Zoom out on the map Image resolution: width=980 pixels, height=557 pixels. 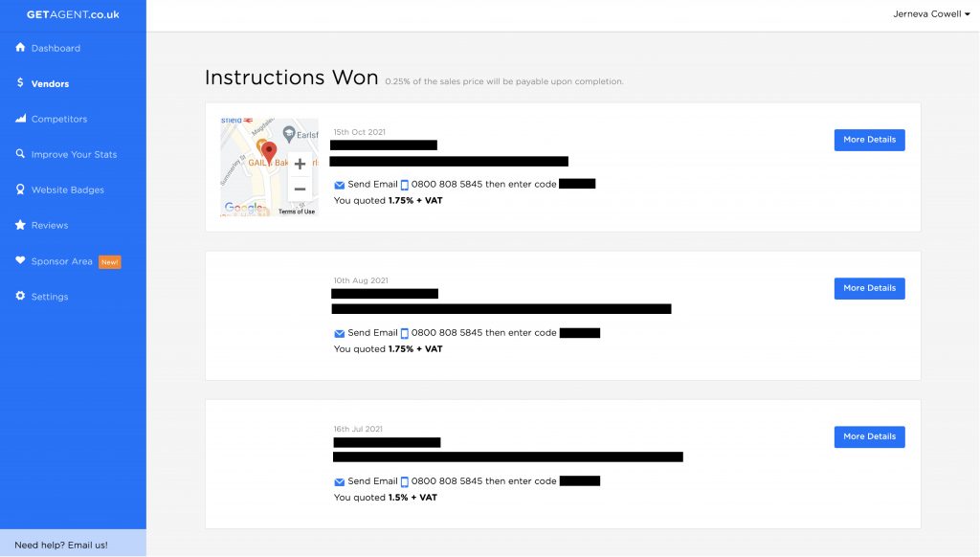[x=300, y=189]
